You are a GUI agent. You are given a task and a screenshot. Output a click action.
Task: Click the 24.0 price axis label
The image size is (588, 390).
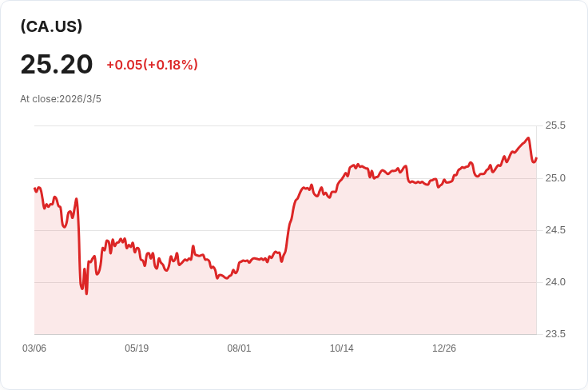(x=555, y=282)
